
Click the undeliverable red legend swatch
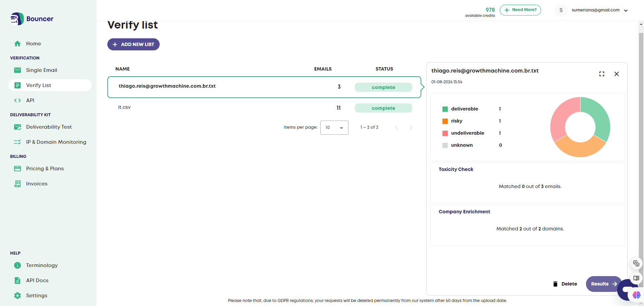pos(445,133)
